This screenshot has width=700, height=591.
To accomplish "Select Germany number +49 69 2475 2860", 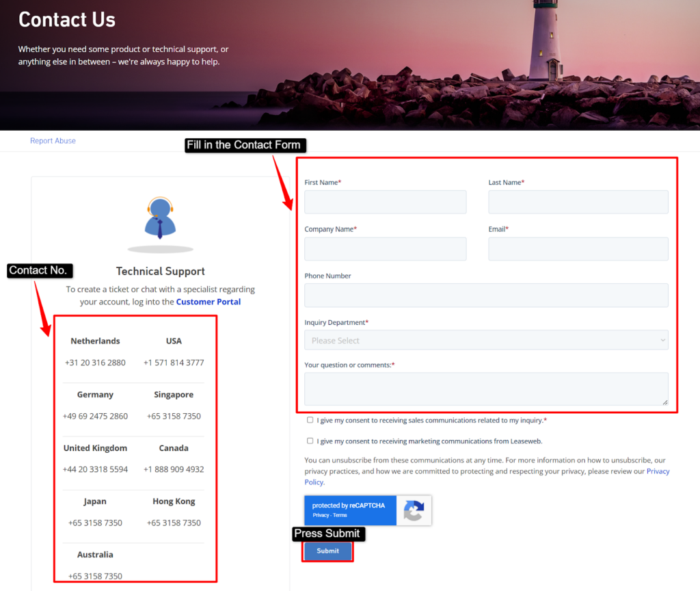I will 95,417.
